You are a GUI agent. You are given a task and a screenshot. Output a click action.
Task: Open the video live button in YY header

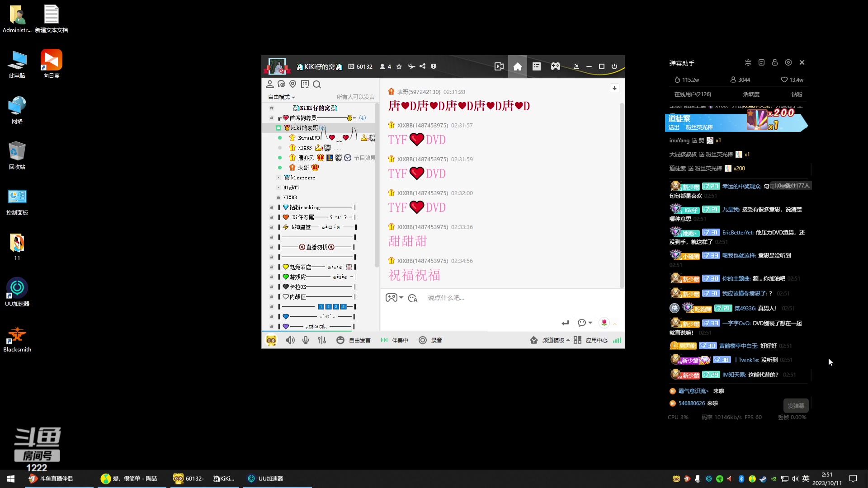pos(499,66)
